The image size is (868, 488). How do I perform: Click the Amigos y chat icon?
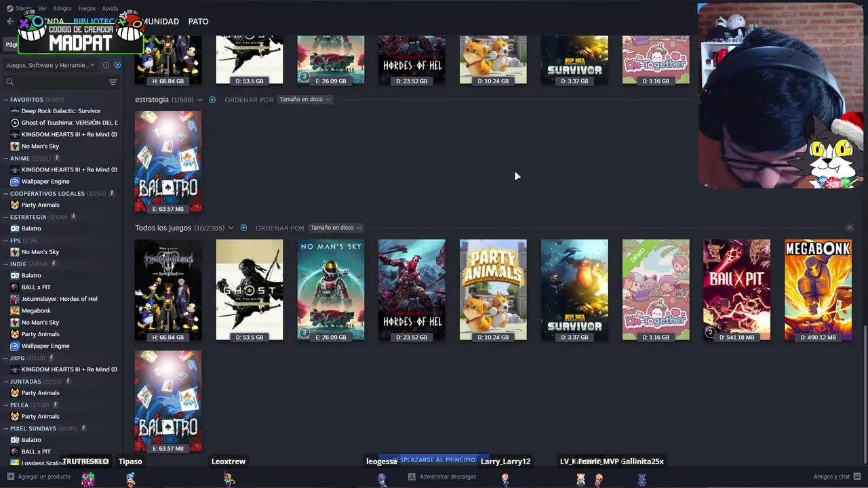(x=857, y=476)
